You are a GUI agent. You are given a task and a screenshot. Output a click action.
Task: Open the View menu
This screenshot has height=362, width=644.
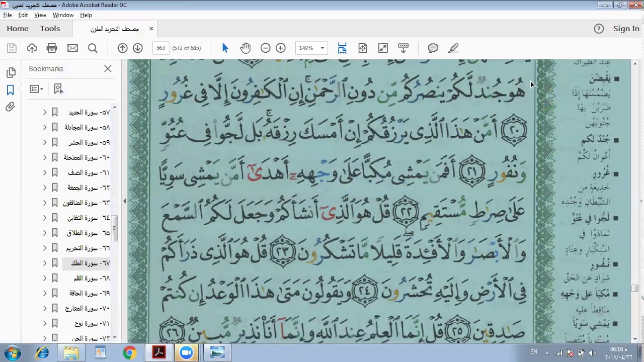tap(40, 15)
